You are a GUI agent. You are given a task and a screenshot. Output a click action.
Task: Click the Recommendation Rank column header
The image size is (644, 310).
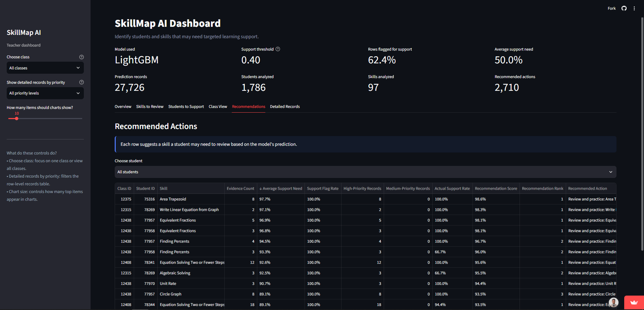click(542, 188)
